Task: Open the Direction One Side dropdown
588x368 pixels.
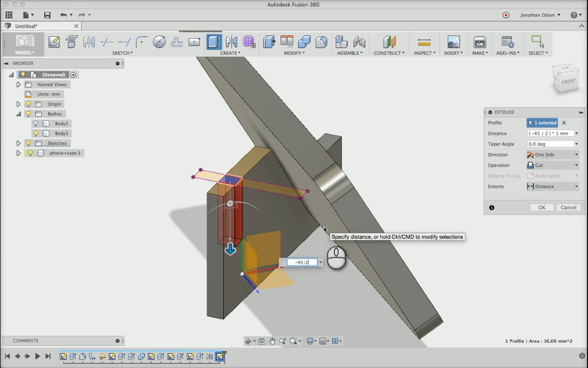Action: [x=553, y=155]
